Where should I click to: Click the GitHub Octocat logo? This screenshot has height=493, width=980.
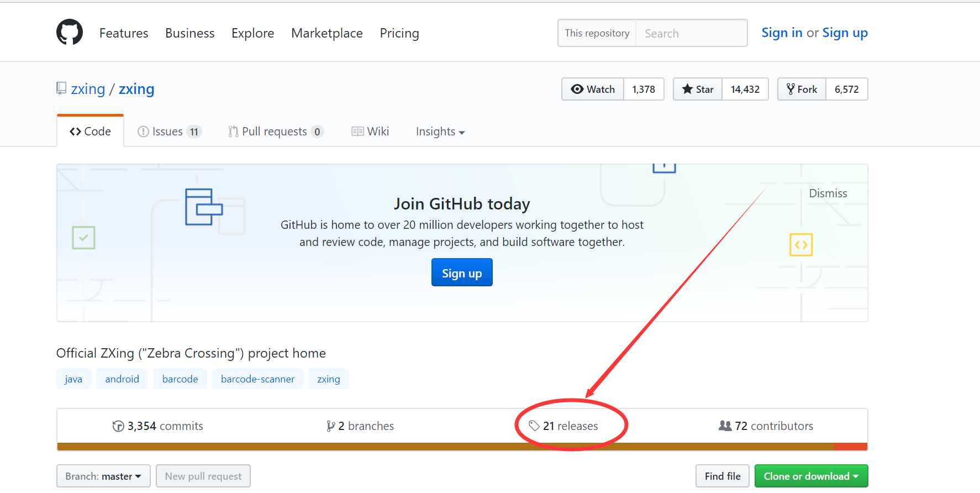click(70, 32)
